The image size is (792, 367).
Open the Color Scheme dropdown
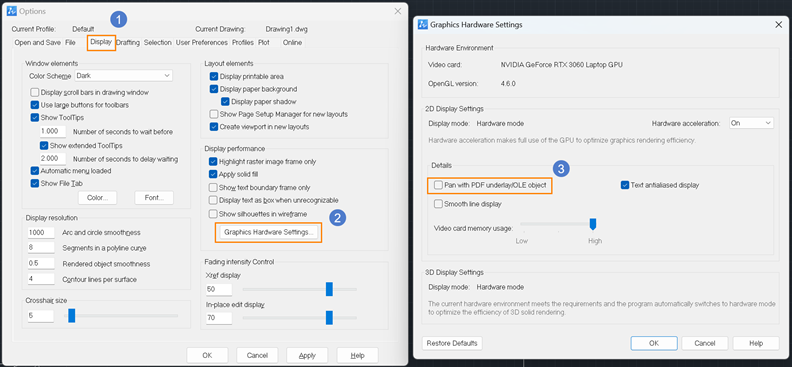[x=124, y=76]
